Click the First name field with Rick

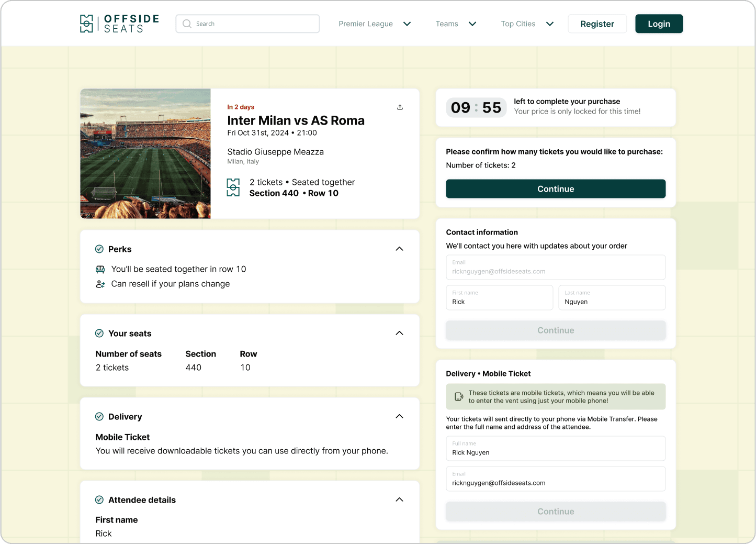coord(499,297)
